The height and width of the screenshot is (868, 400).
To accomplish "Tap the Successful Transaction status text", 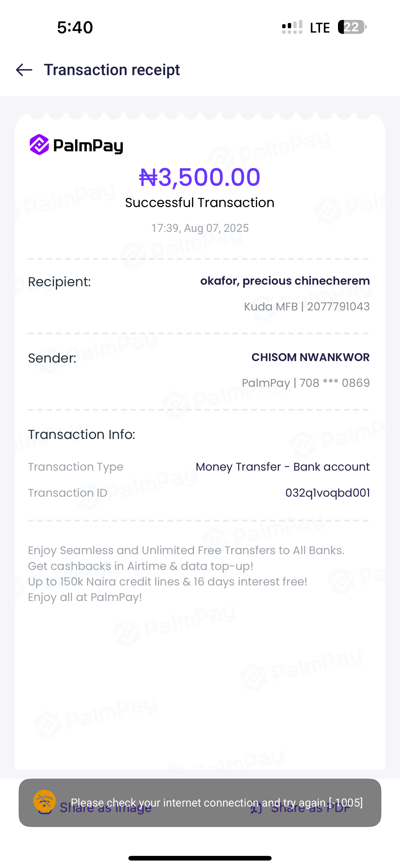I will pyautogui.click(x=200, y=203).
